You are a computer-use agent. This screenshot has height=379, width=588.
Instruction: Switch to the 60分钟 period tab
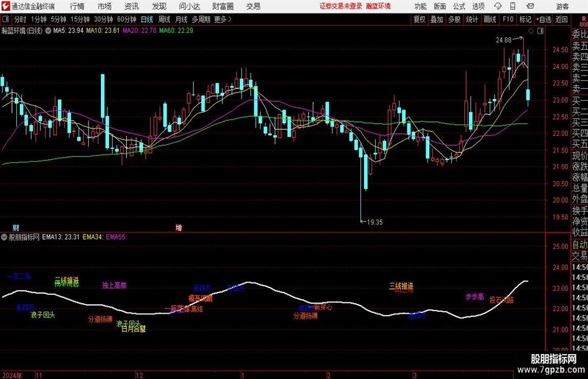pos(126,19)
